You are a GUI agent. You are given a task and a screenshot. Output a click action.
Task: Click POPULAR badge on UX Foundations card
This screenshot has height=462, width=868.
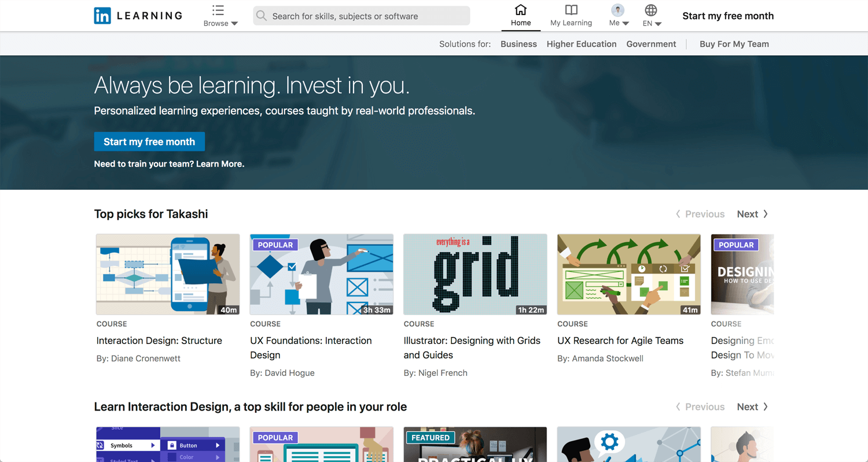tap(275, 245)
